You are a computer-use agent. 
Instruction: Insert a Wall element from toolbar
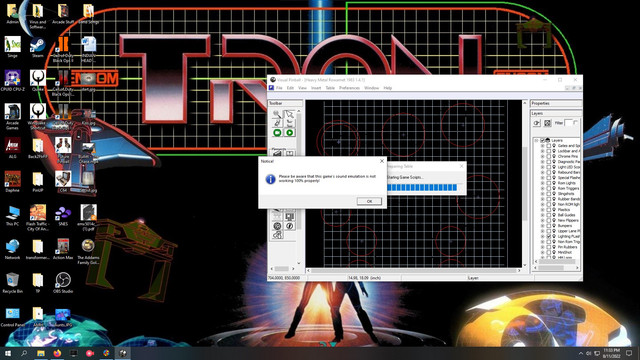[277, 153]
